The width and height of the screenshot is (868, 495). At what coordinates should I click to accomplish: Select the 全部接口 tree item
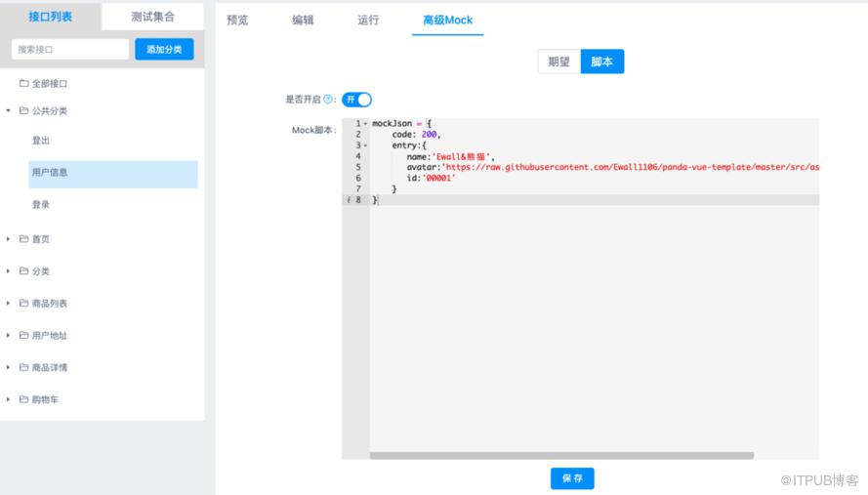pos(49,84)
